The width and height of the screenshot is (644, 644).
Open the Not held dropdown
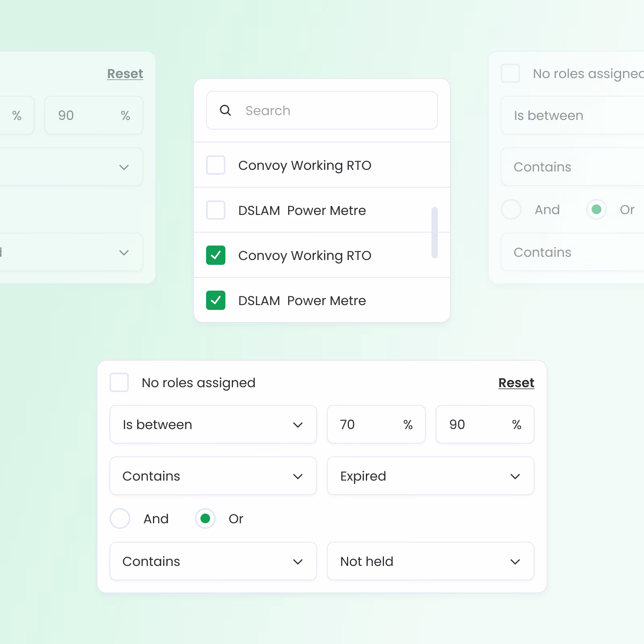431,561
